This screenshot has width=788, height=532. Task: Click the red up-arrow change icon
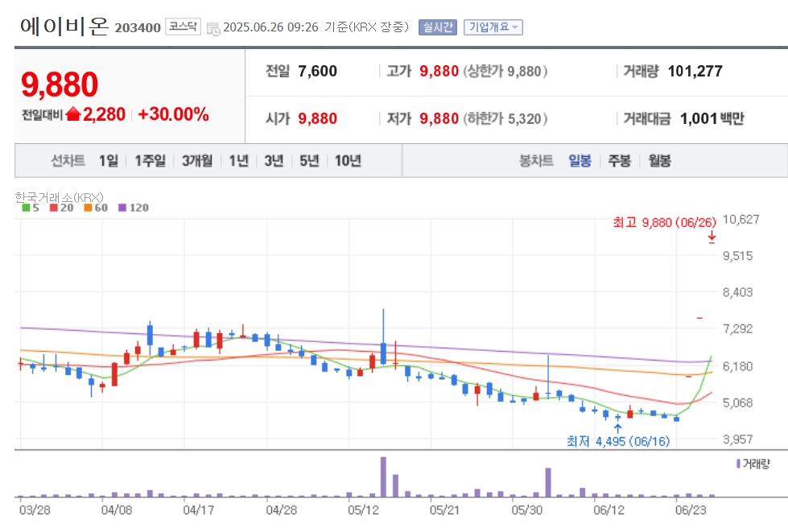pos(73,114)
